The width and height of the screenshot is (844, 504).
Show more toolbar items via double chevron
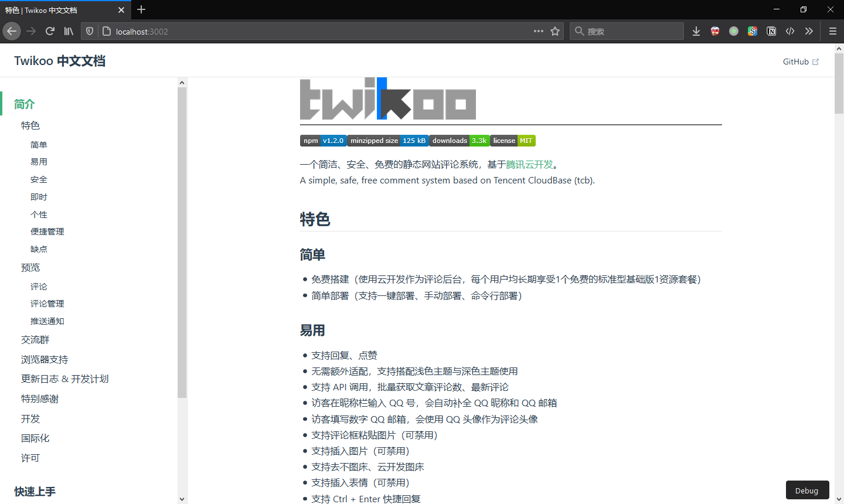pyautogui.click(x=809, y=31)
